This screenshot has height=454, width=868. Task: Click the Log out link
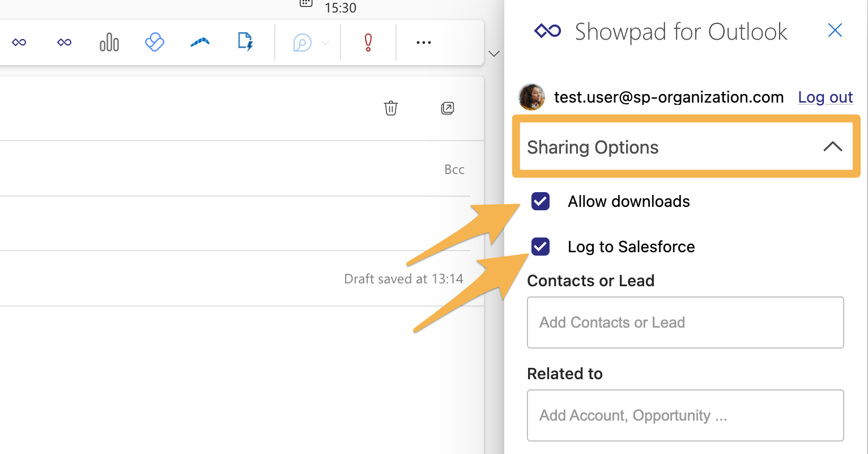pos(826,97)
